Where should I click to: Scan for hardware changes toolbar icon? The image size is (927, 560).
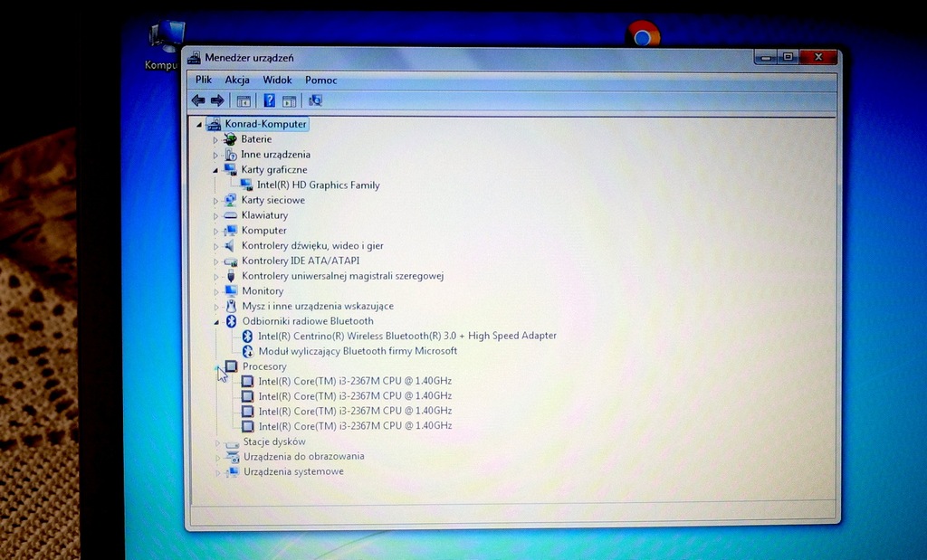click(x=315, y=100)
